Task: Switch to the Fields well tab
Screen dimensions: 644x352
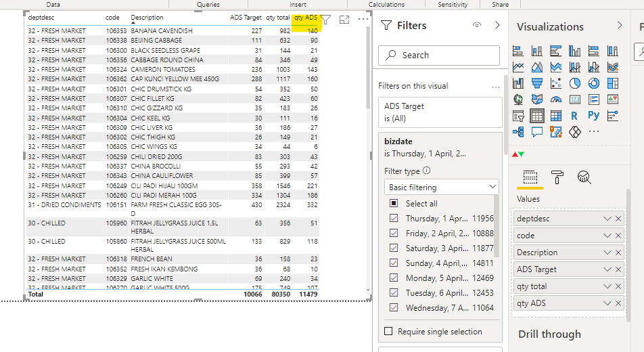Action: [x=530, y=177]
